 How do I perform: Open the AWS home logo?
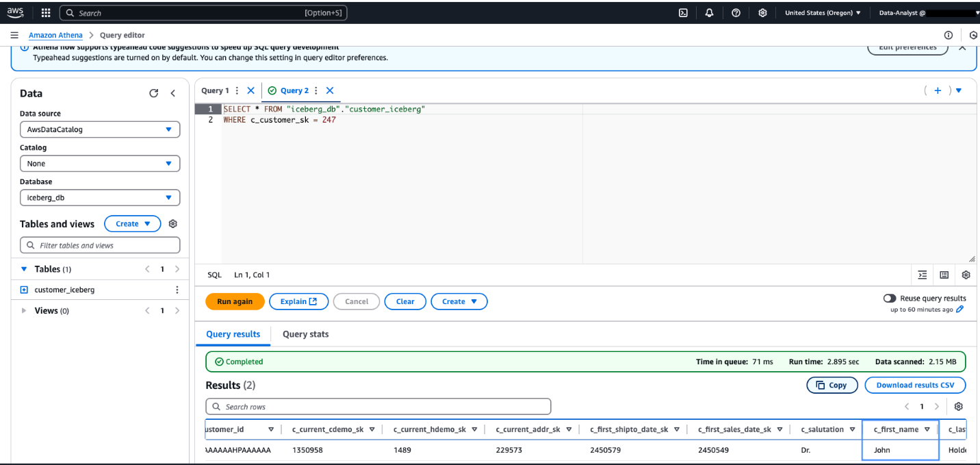(16, 12)
